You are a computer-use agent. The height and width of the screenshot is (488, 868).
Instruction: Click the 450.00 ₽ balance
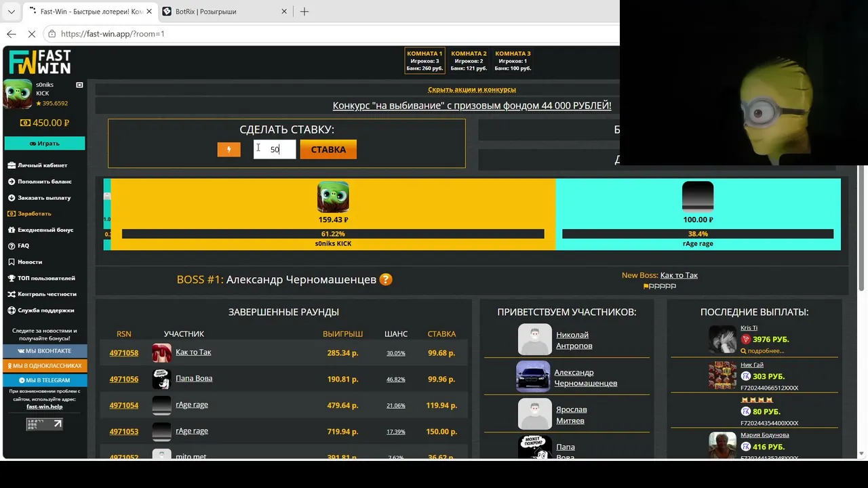click(45, 123)
